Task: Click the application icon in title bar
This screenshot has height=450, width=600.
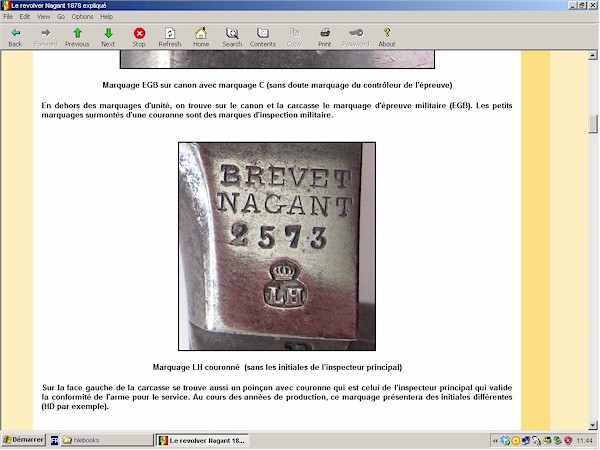Action: [x=5, y=5]
